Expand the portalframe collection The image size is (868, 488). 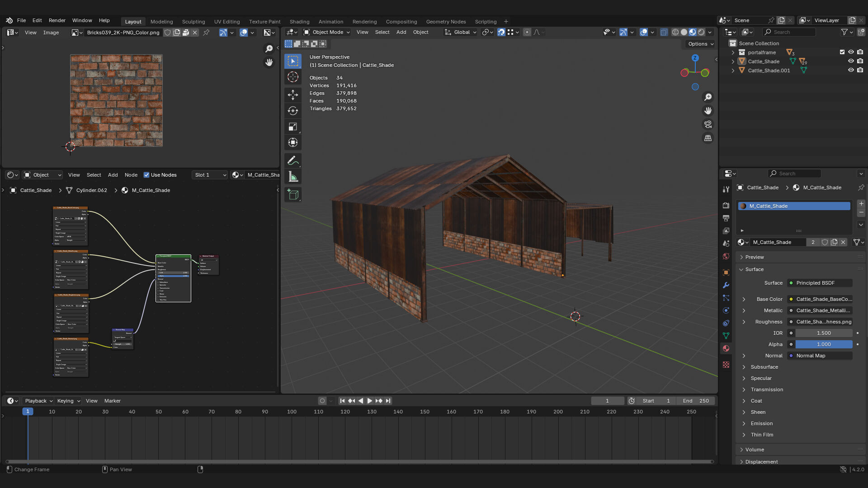coord(733,52)
